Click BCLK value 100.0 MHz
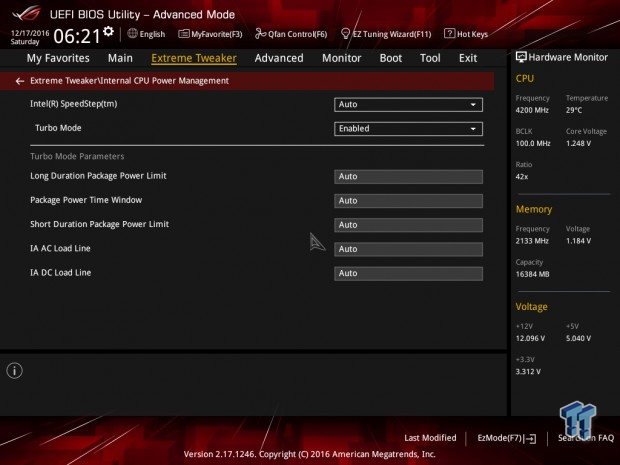The height and width of the screenshot is (465, 620). 533,144
